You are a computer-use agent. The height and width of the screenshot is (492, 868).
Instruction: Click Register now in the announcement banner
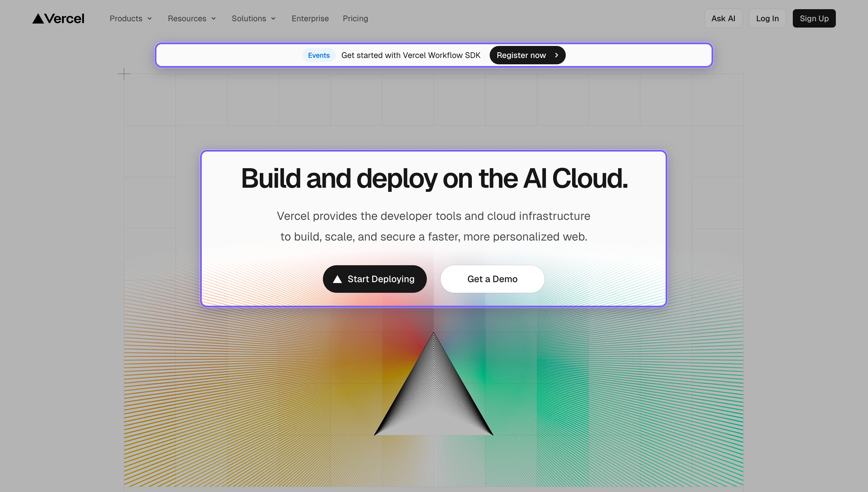click(x=527, y=55)
